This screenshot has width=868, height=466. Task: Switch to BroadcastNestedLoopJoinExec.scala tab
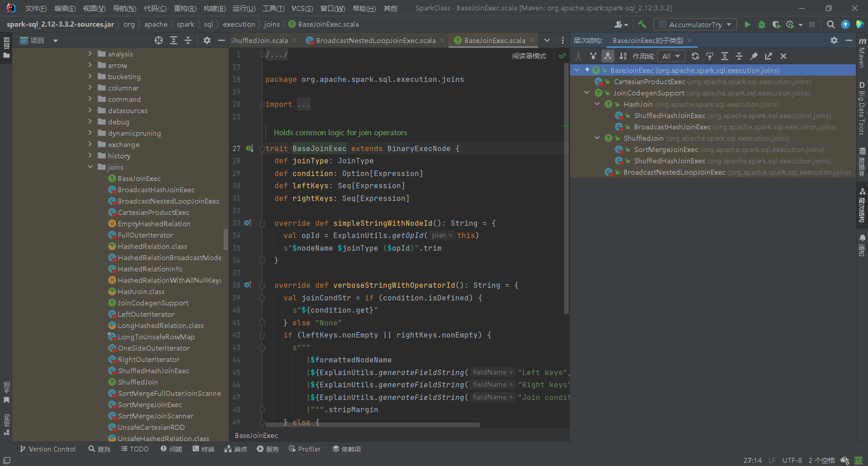coord(375,41)
